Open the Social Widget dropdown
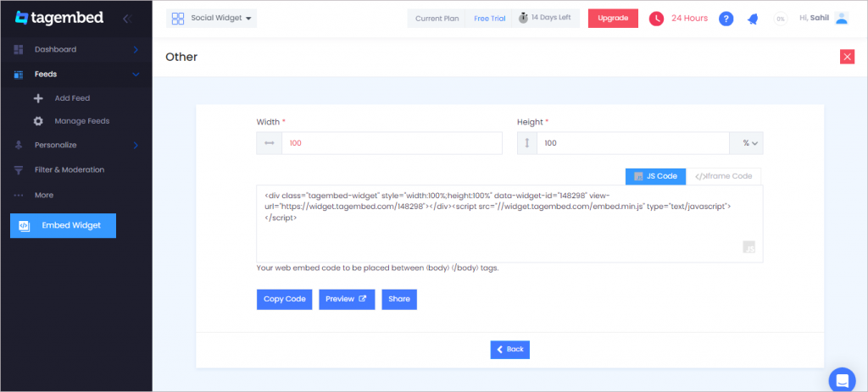This screenshot has height=392, width=868. click(211, 19)
